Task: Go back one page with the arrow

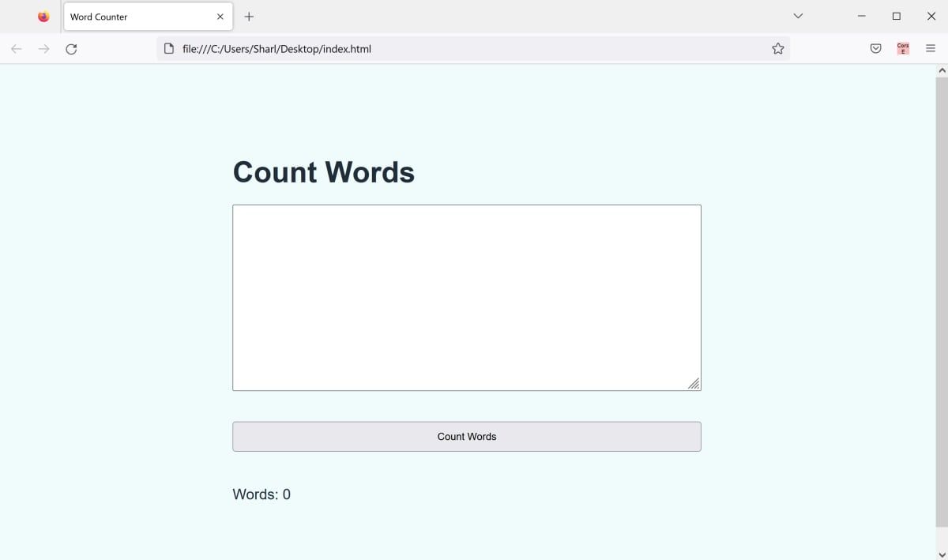Action: (17, 49)
